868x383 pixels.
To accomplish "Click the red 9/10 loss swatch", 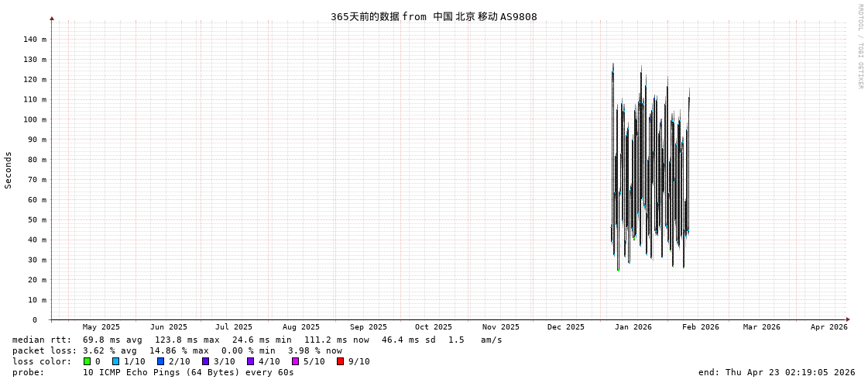I will 340,361.
